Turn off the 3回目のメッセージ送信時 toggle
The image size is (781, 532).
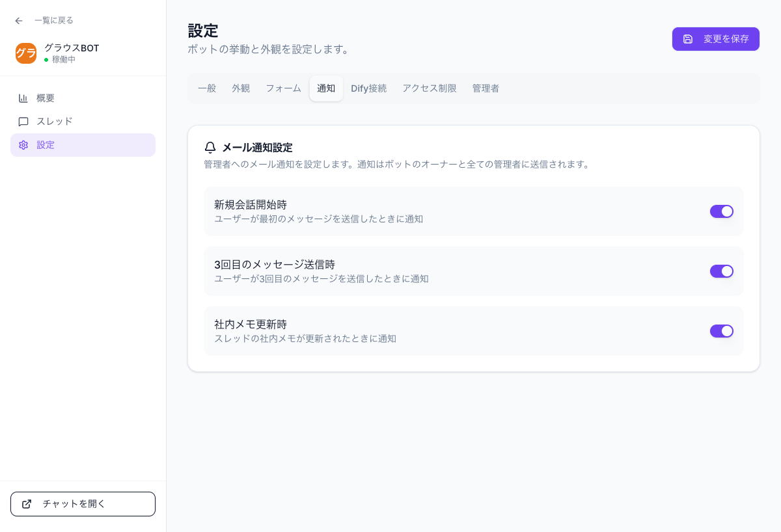(722, 271)
